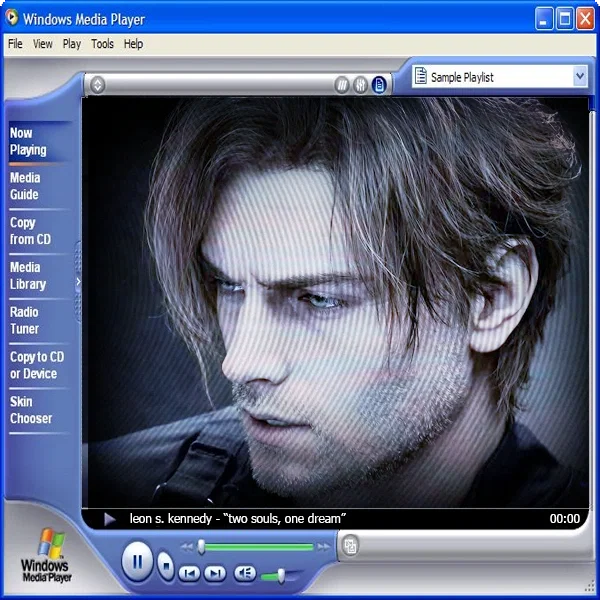Open the Sample Playlist dropdown
The image size is (600, 600).
(580, 77)
